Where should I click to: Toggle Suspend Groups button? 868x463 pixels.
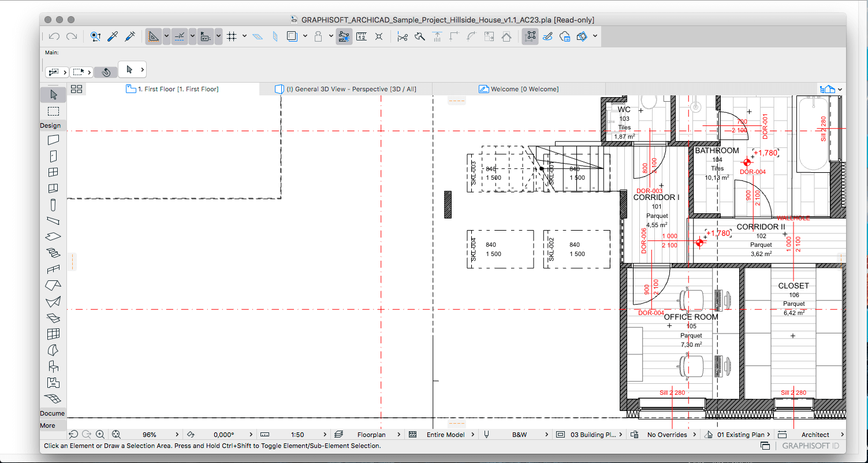530,36
